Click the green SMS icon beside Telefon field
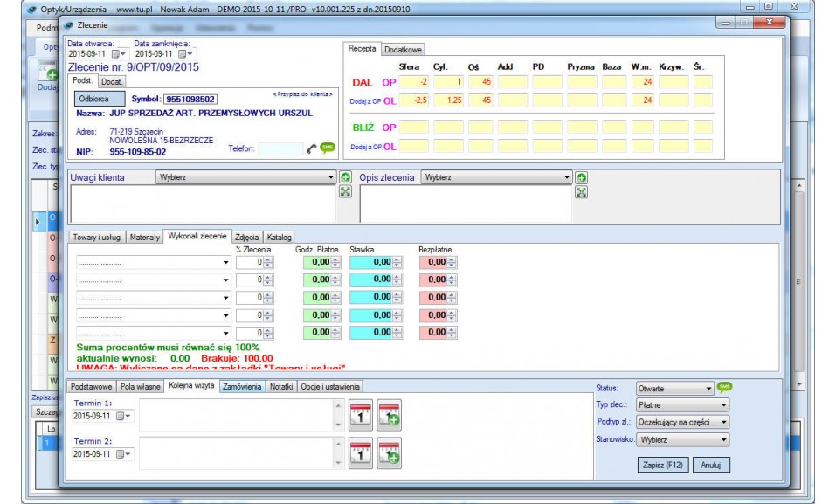The width and height of the screenshot is (836, 504). pos(328,148)
